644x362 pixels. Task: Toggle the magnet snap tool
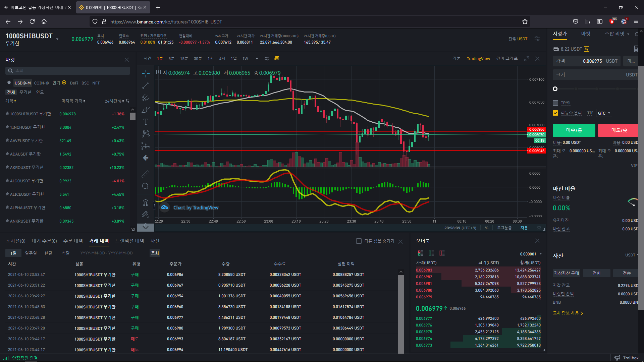(145, 202)
